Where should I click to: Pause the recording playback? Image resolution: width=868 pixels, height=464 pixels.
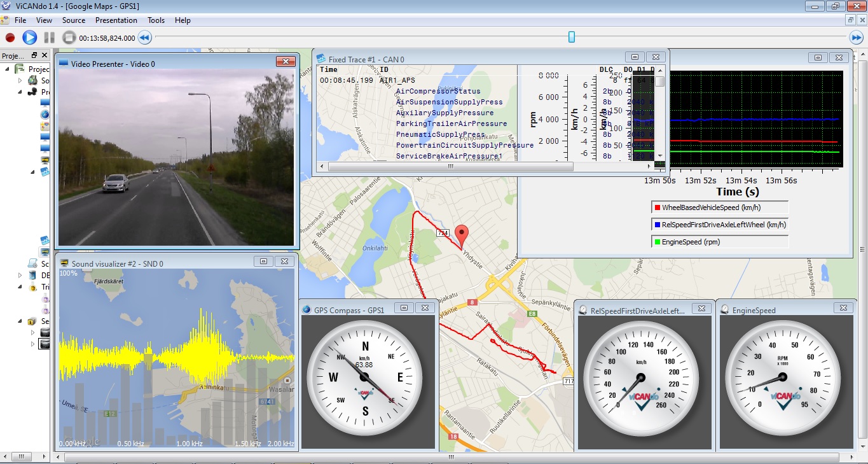(x=49, y=38)
